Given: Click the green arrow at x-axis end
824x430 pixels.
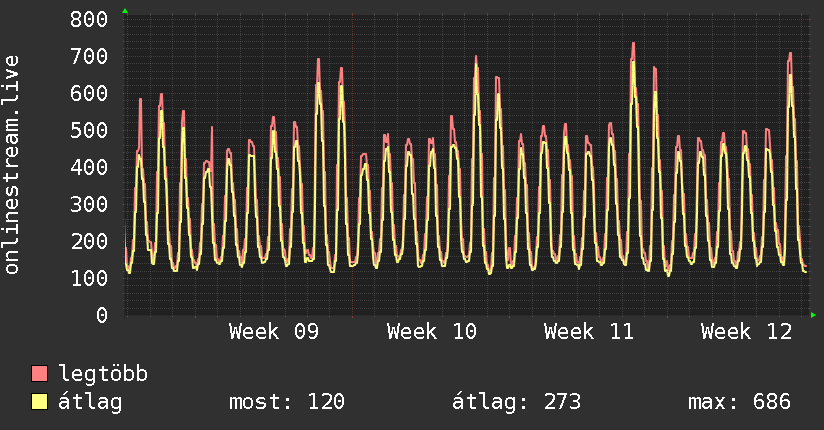Looking at the screenshot, I should (x=813, y=315).
